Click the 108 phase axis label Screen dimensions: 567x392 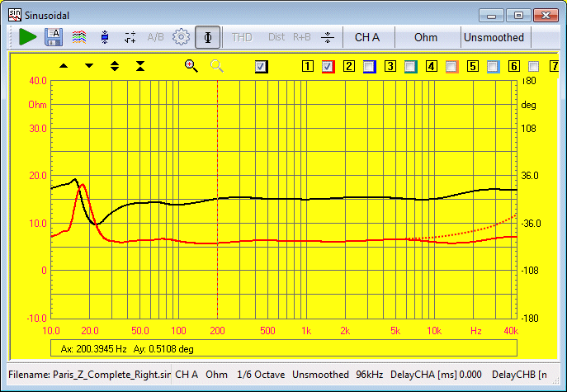point(528,129)
